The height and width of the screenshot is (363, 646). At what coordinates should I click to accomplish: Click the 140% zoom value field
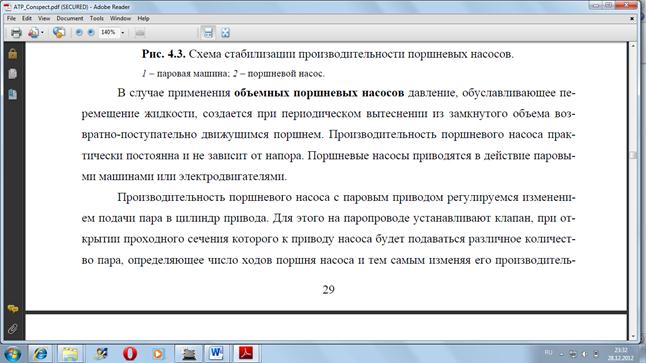(x=108, y=32)
